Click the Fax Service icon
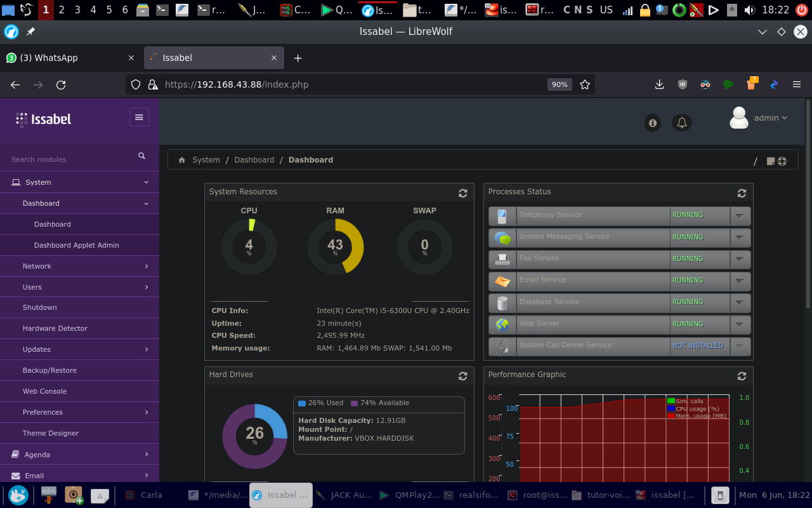The width and height of the screenshot is (812, 508). coord(502,259)
